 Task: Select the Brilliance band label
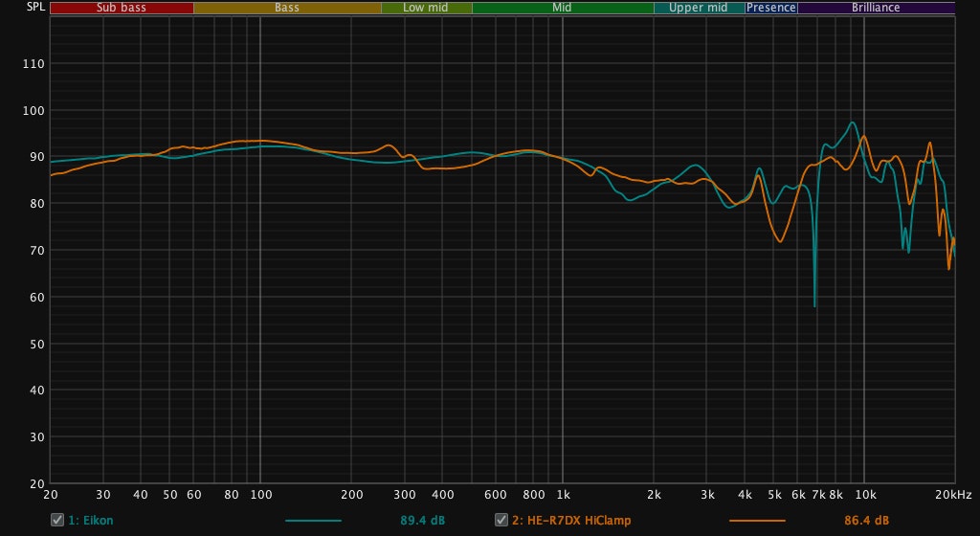point(876,8)
